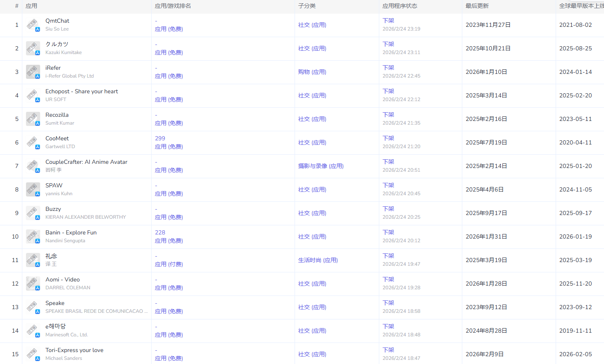Click developer name Siu So Lee
The height and width of the screenshot is (364, 604).
pos(57,29)
